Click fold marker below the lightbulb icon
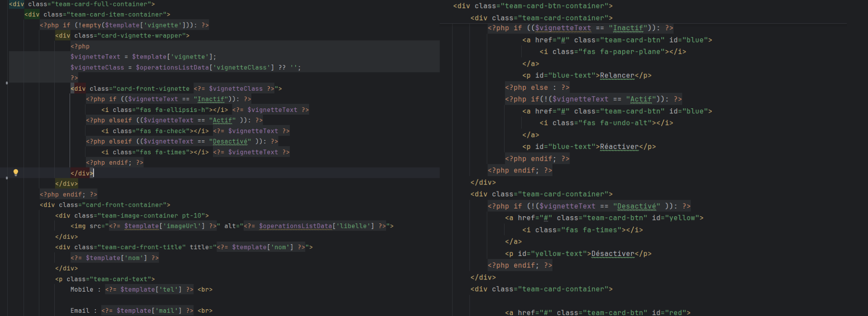The image size is (868, 316). point(6,178)
